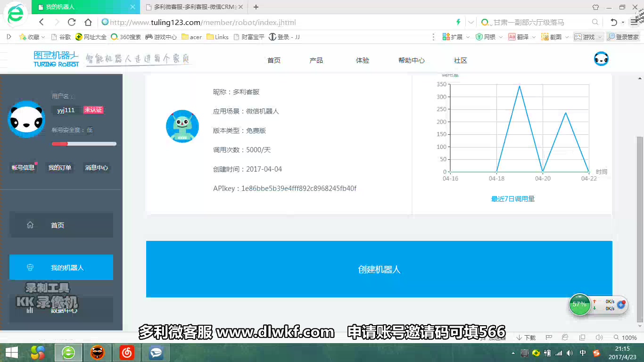Open the 最近7日调用量 link

coord(513,199)
